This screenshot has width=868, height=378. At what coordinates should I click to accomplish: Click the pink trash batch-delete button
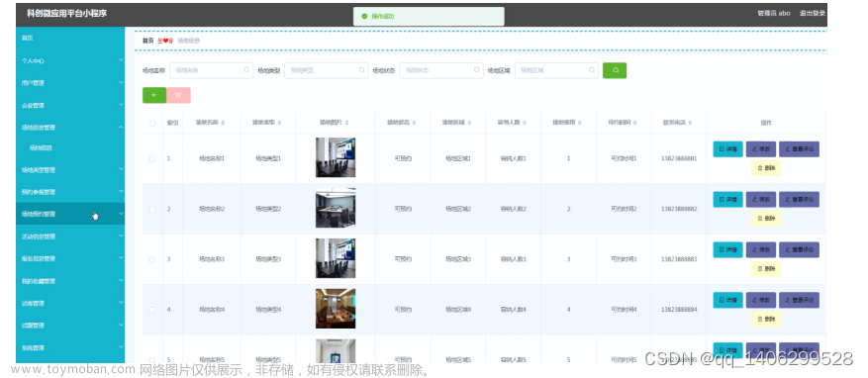[178, 95]
